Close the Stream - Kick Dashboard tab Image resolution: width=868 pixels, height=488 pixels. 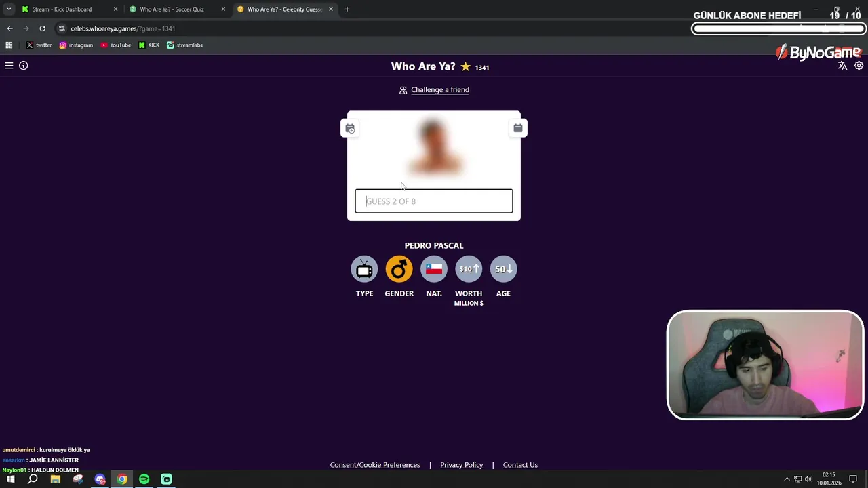tap(115, 9)
